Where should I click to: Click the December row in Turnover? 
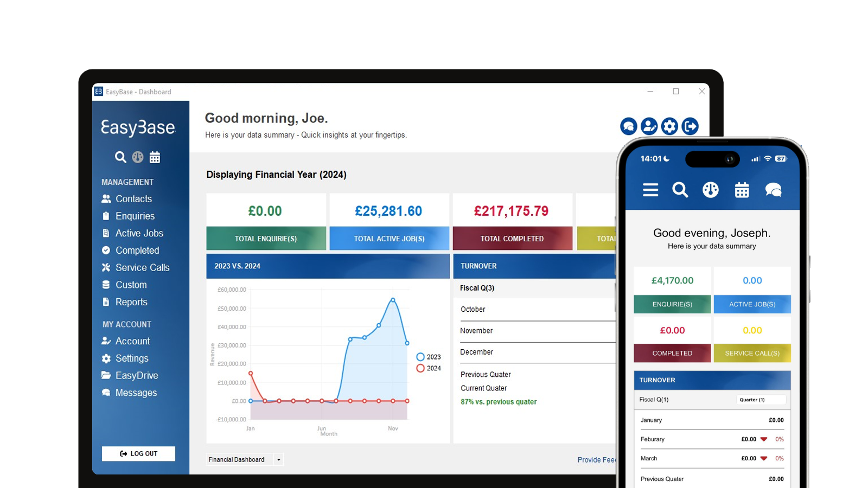(x=538, y=352)
